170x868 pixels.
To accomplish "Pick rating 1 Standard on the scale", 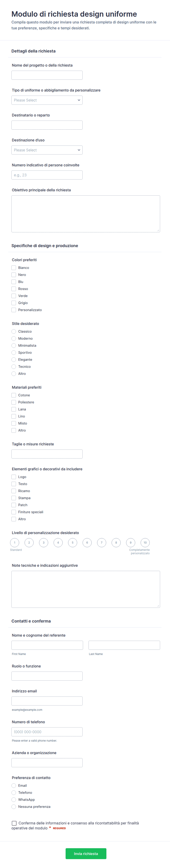I will [14, 543].
